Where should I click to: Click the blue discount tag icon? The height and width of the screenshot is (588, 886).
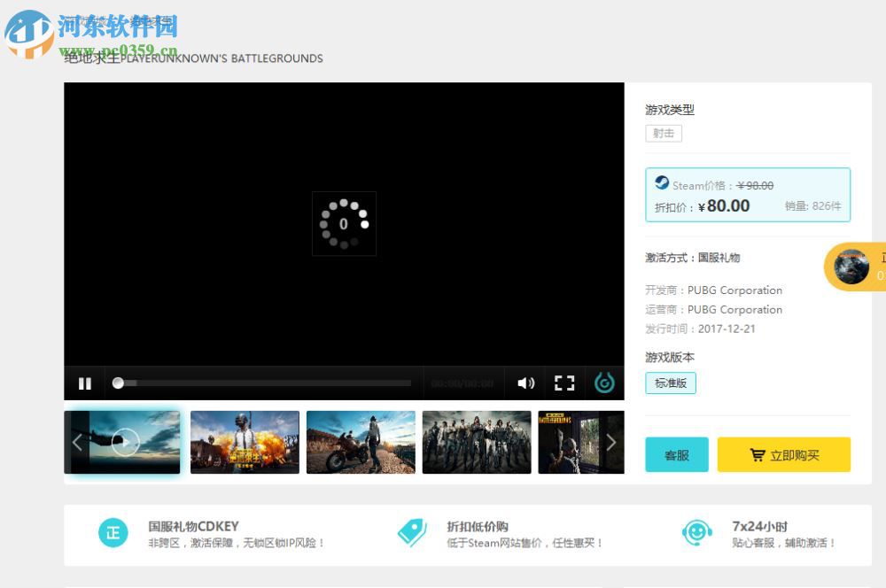[x=411, y=532]
